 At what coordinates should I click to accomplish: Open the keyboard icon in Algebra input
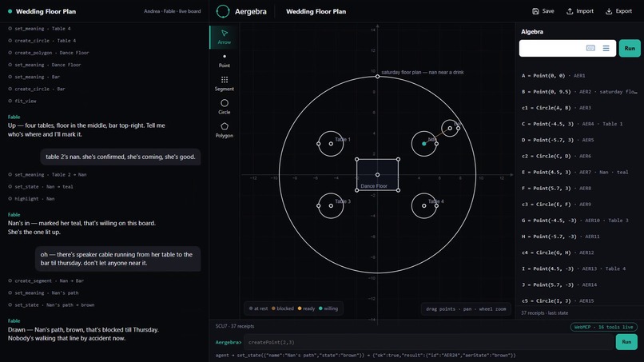point(590,48)
